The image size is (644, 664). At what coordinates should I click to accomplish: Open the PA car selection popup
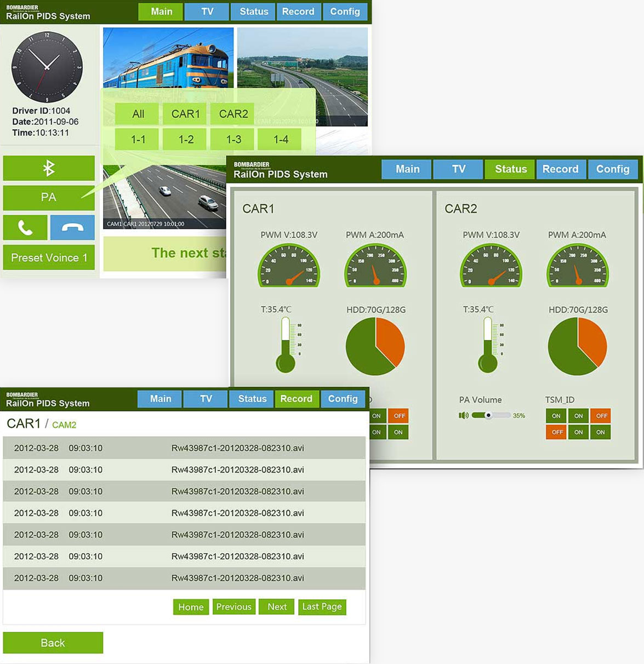coord(49,197)
